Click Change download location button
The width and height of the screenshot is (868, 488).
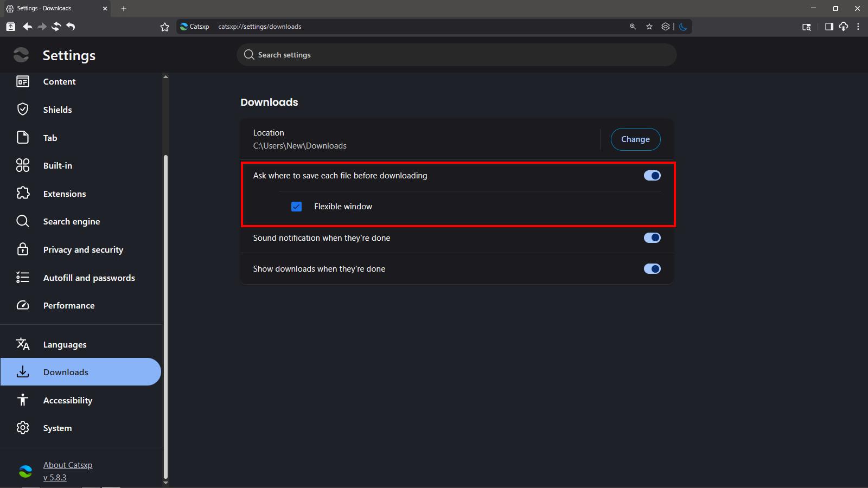635,139
